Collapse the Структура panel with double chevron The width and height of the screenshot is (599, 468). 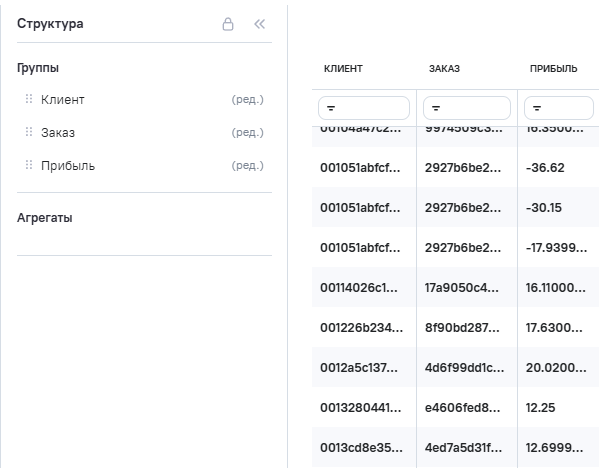tap(259, 24)
